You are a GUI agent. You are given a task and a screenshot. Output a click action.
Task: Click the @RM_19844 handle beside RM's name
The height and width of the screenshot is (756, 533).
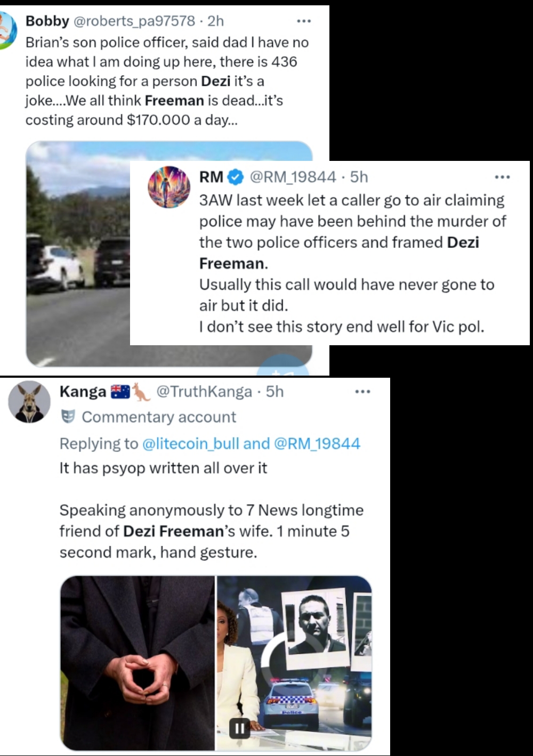(x=293, y=177)
